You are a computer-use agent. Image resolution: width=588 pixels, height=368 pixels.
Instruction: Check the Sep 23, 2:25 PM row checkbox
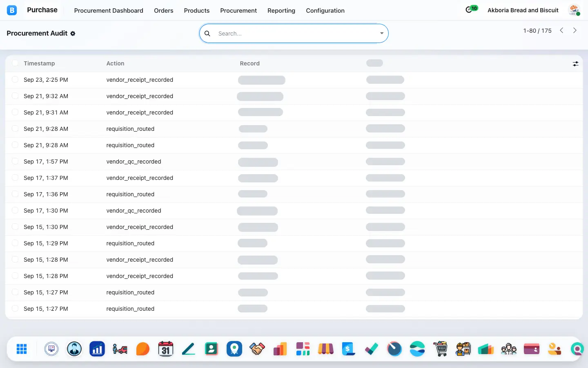click(15, 79)
